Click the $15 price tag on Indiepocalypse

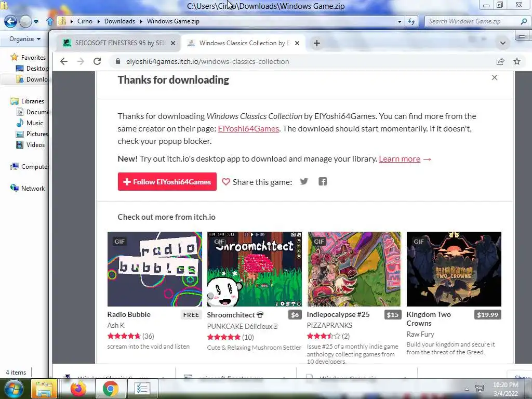(393, 315)
